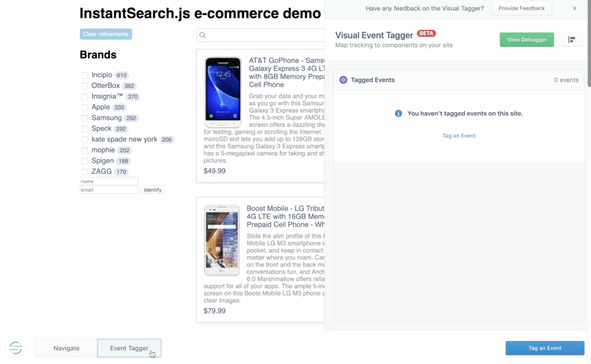Switch to the Navigate tab
The width and height of the screenshot is (591, 364).
66,348
